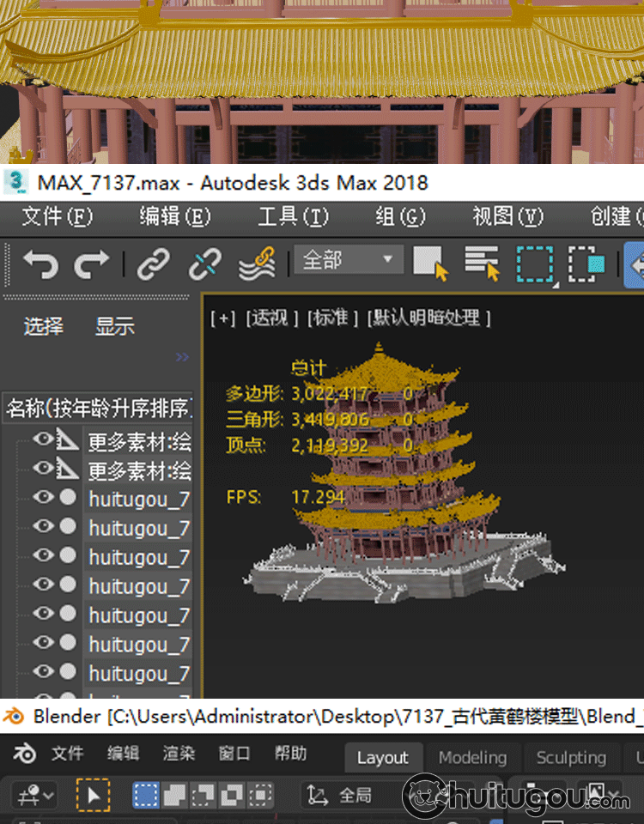
Task: Hide the first 更多素材 object via eye icon
Action: 43,439
